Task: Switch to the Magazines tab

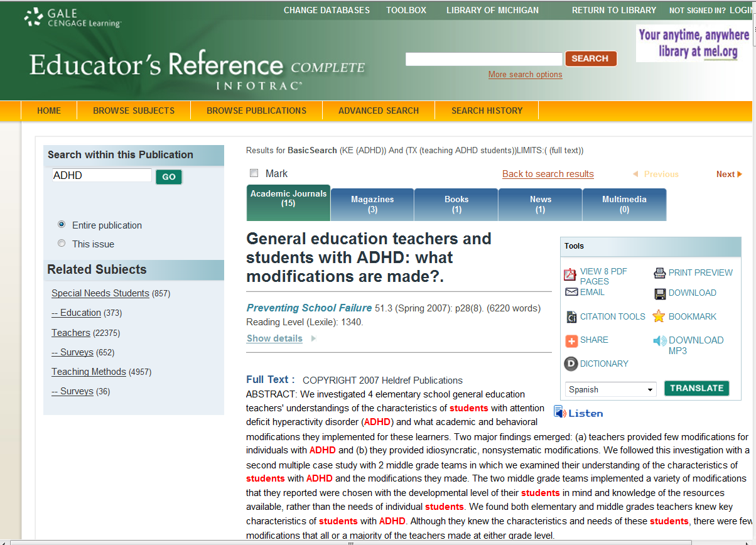Action: click(x=372, y=205)
